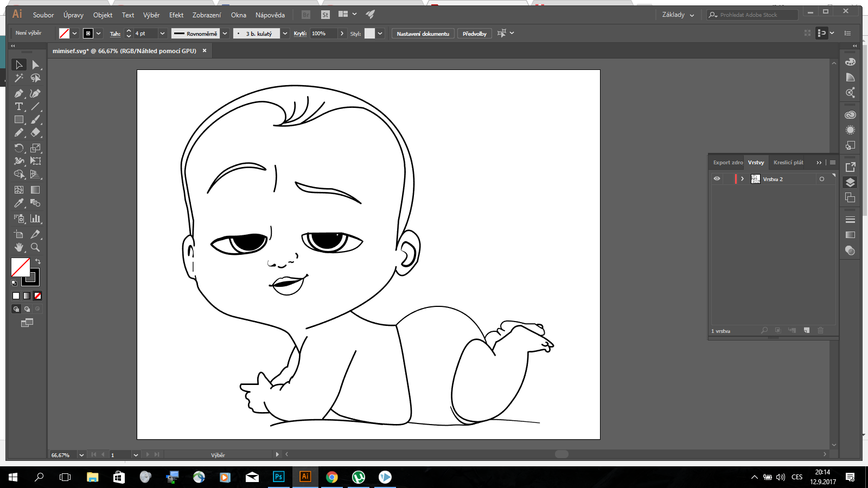Choose the Zoom tool
Screen dimensions: 868x488
(35, 247)
